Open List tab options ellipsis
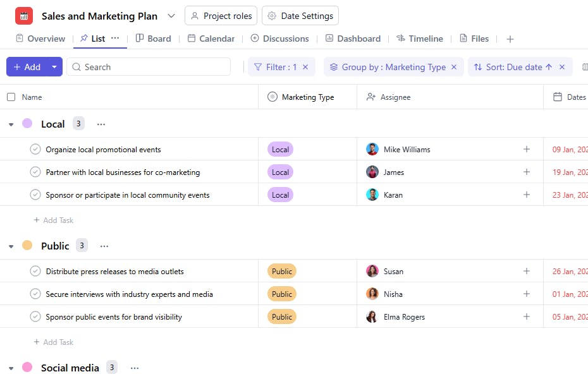This screenshot has width=588, height=379. (x=115, y=39)
